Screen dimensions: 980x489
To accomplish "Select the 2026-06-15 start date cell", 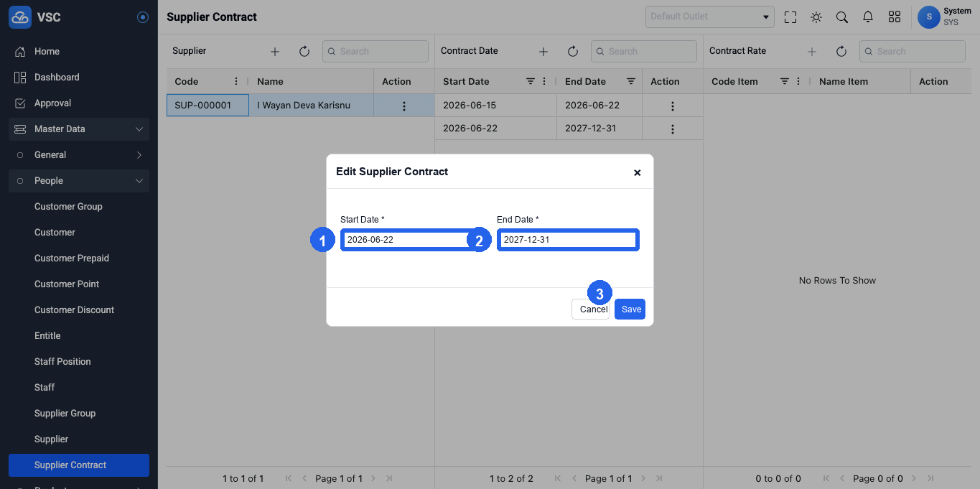I will point(495,106).
